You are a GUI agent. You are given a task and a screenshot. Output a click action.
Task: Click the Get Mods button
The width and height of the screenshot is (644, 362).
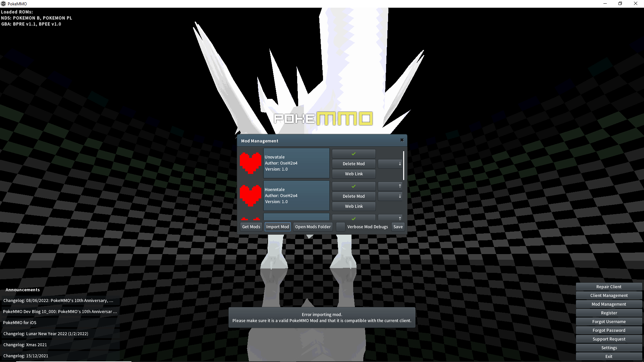pos(251,227)
